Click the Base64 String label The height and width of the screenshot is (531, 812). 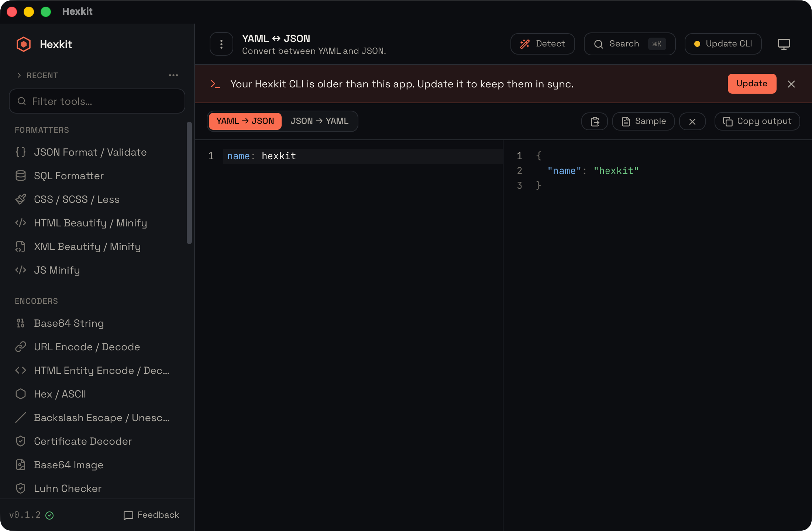pyautogui.click(x=69, y=323)
